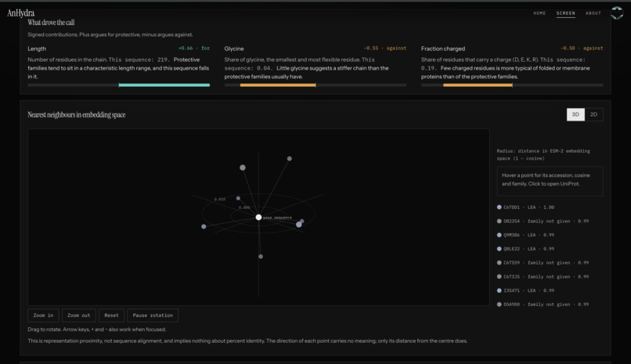
Task: Open the I3S471 LEA legend row
Action: tap(525, 290)
